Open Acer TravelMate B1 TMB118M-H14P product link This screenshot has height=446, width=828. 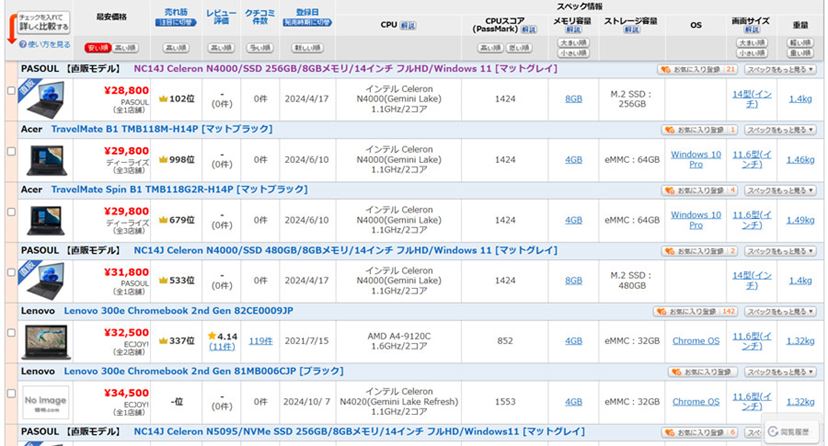pyautogui.click(x=162, y=129)
